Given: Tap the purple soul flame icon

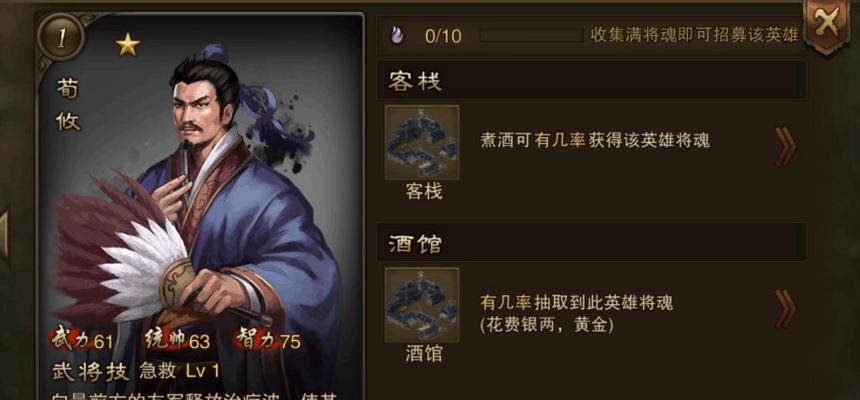Looking at the screenshot, I should (397, 36).
